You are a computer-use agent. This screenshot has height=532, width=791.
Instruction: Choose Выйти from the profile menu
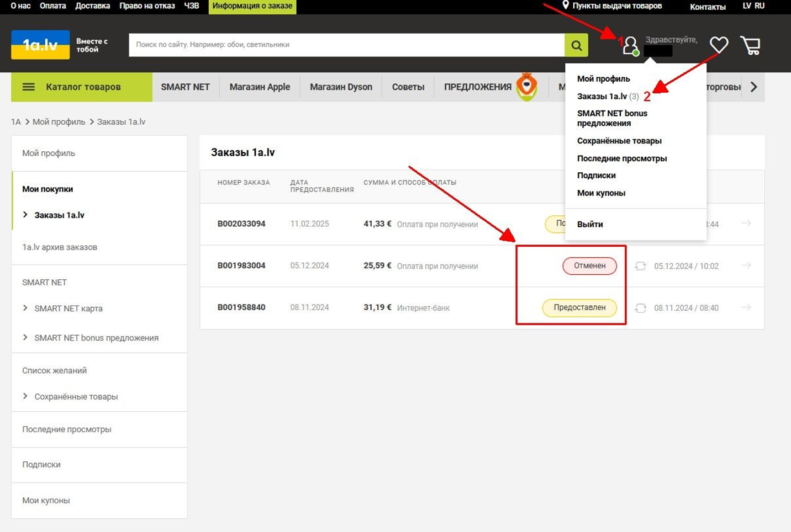point(590,224)
